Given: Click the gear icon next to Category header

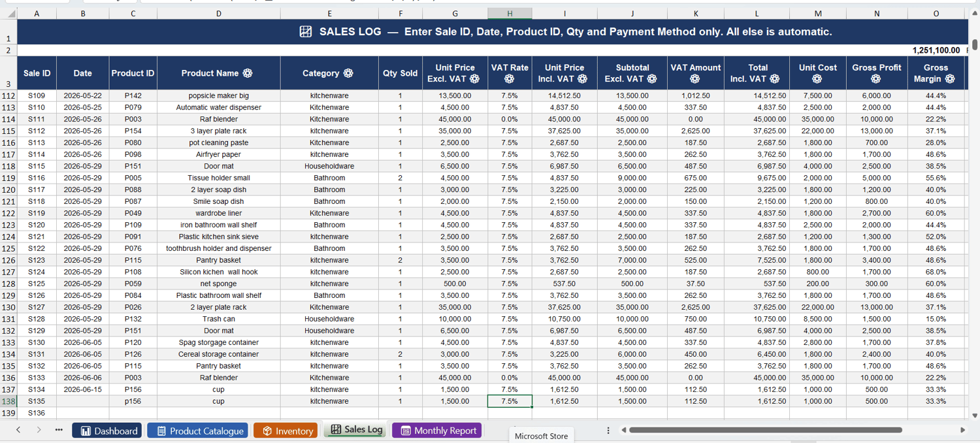Looking at the screenshot, I should [348, 73].
